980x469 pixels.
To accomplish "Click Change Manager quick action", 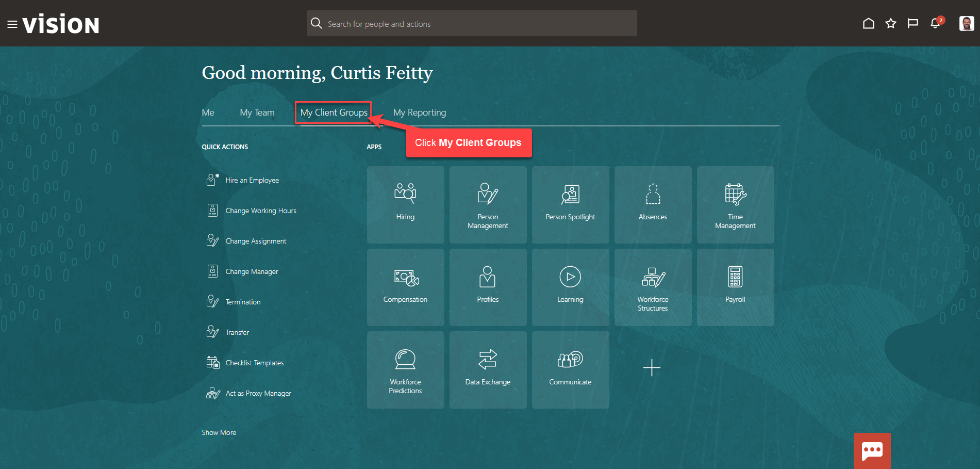I will (x=252, y=271).
